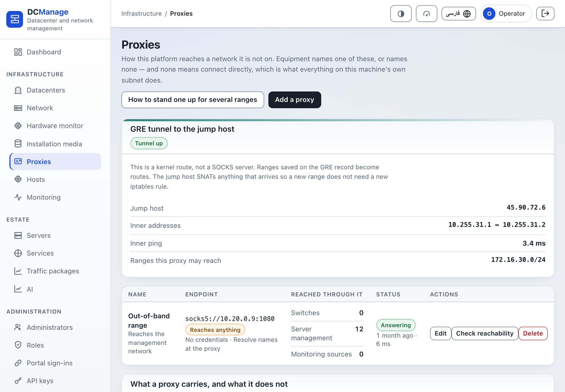Open the Operator user menu
The height and width of the screenshot is (392, 565).
point(506,14)
